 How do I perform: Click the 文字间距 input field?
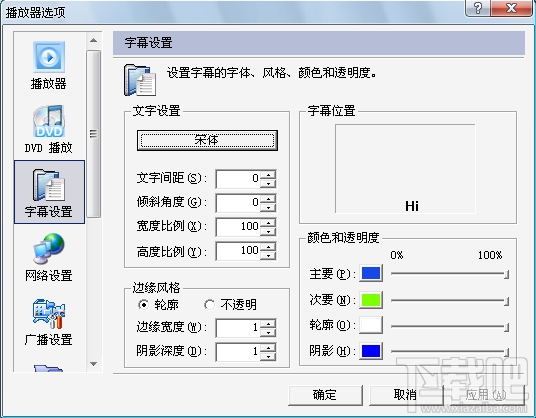point(238,179)
